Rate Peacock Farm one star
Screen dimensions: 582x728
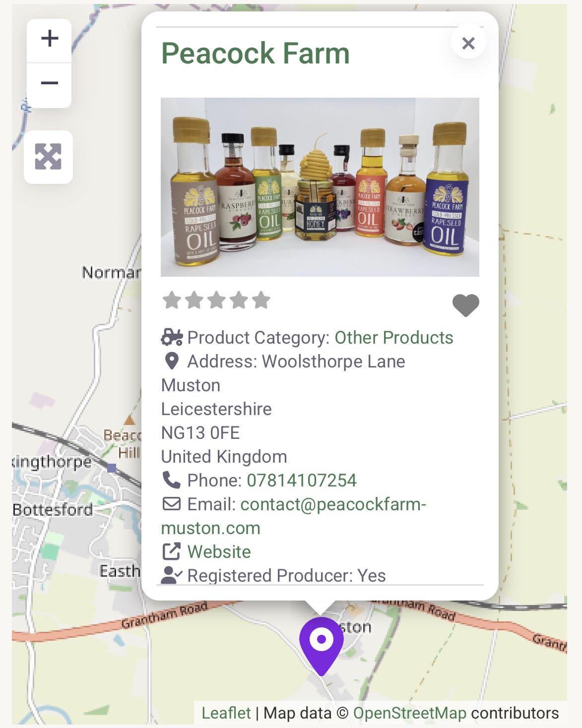pyautogui.click(x=172, y=300)
